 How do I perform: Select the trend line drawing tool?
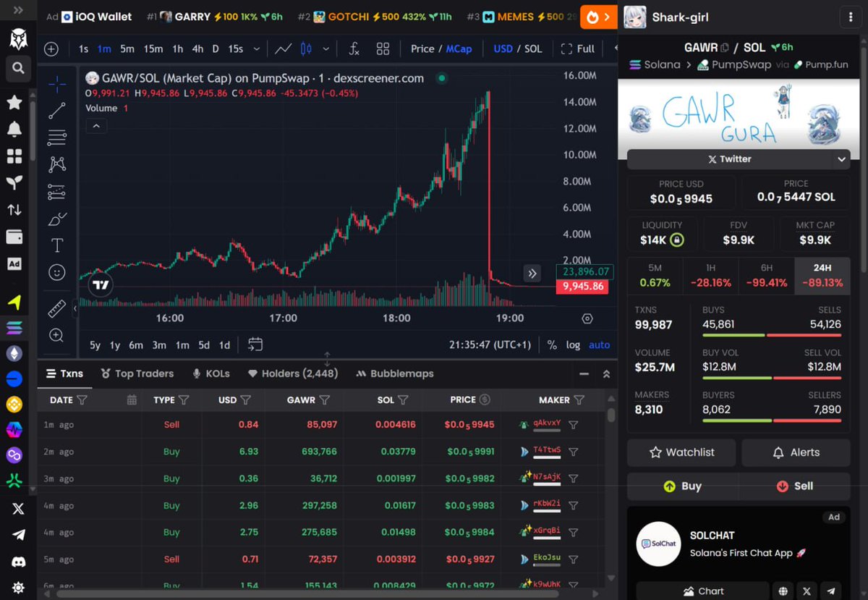point(57,110)
